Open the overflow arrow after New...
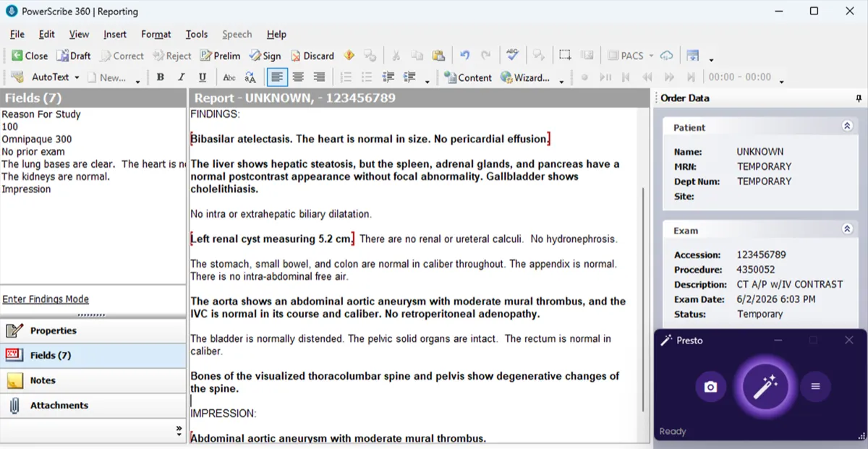The height and width of the screenshot is (449, 868). (x=137, y=81)
